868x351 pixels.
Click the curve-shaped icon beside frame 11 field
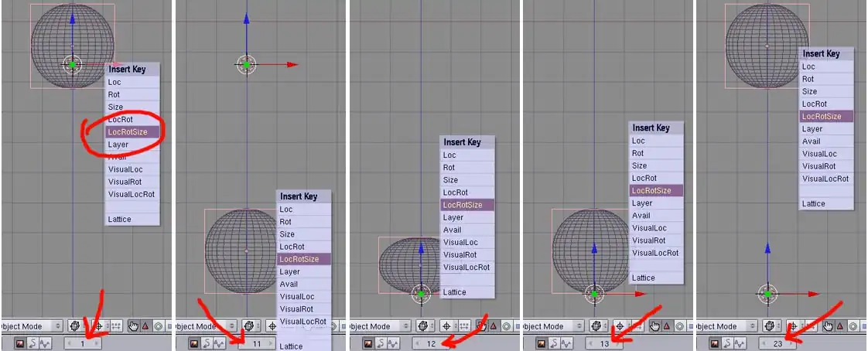click(x=207, y=342)
